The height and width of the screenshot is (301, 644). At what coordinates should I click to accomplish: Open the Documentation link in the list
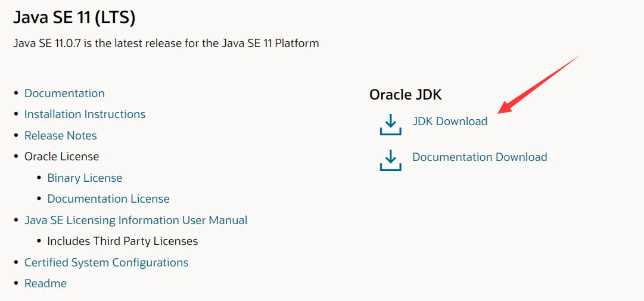coord(64,94)
